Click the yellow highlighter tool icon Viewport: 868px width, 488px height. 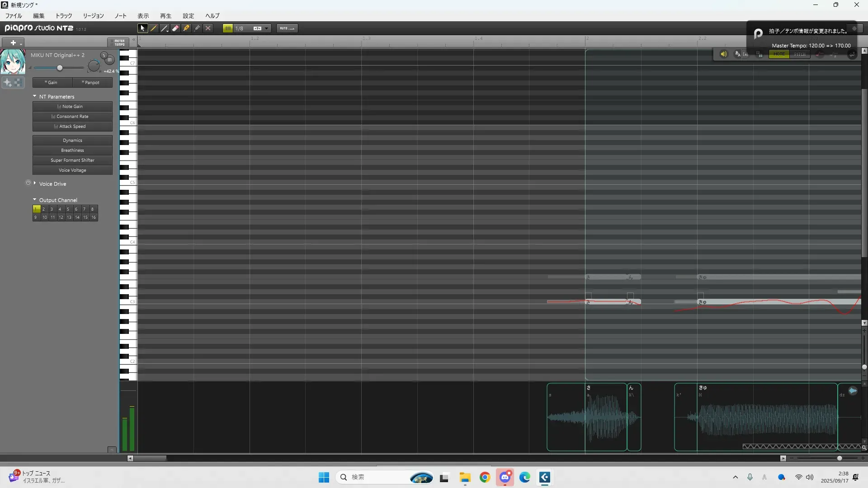(x=186, y=28)
